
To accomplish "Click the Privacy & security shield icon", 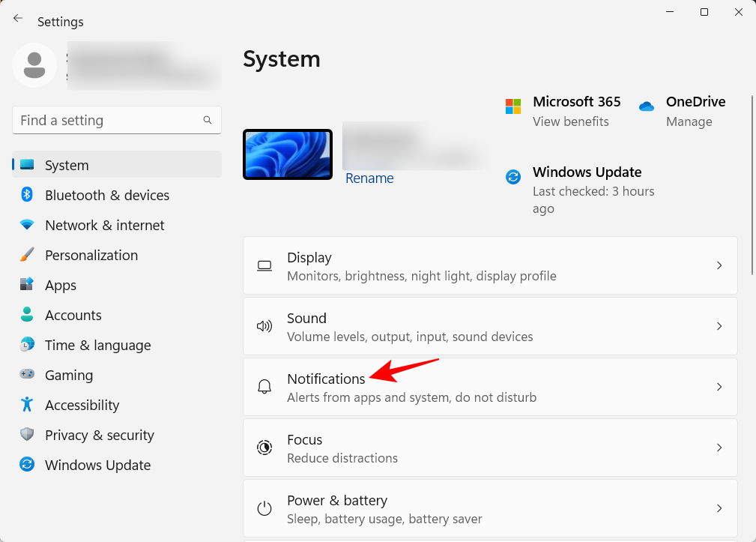I will 27,435.
